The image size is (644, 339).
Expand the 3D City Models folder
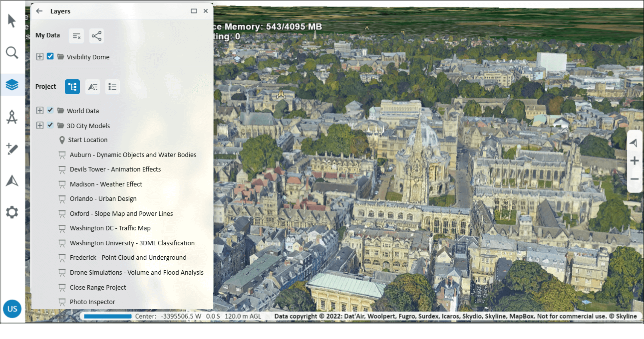(x=40, y=125)
